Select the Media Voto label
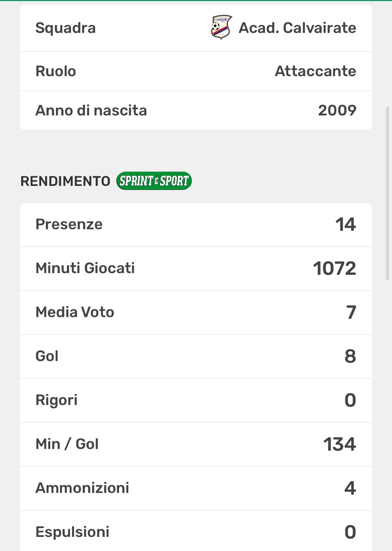 tap(75, 312)
